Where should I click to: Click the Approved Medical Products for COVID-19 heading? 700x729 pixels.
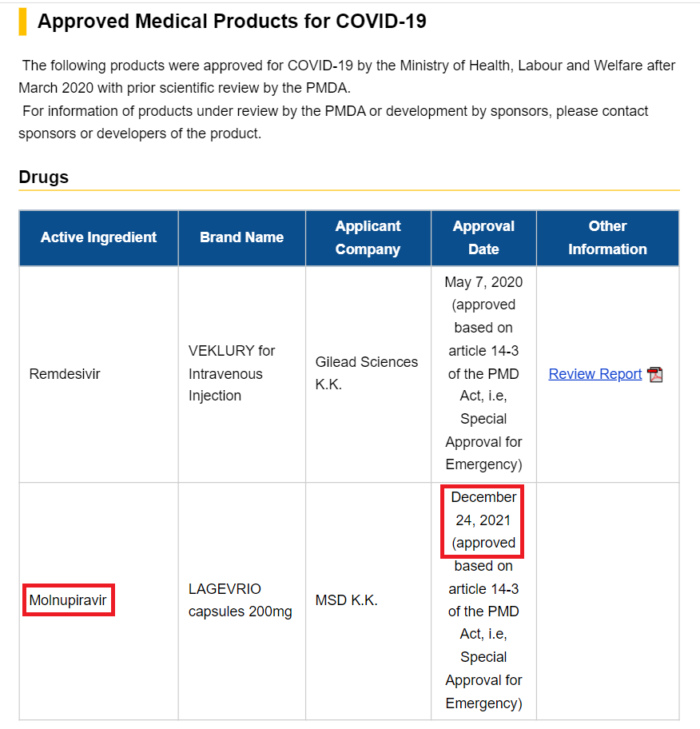pos(232,22)
